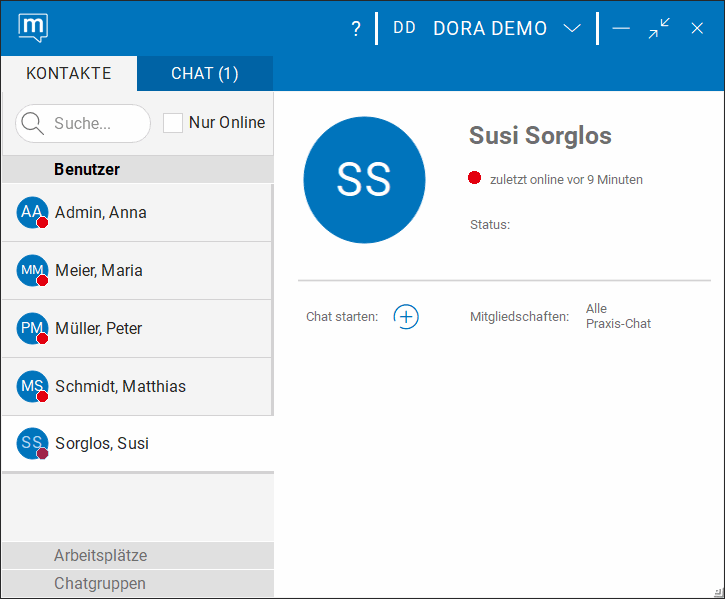Select contact Sorglos, Susi

pyautogui.click(x=138, y=444)
